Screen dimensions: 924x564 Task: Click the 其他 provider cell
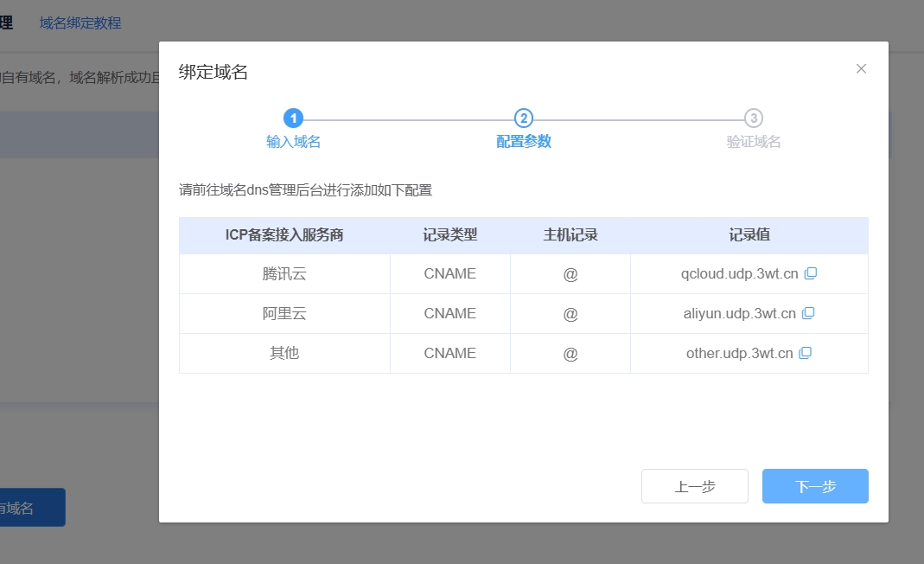284,353
